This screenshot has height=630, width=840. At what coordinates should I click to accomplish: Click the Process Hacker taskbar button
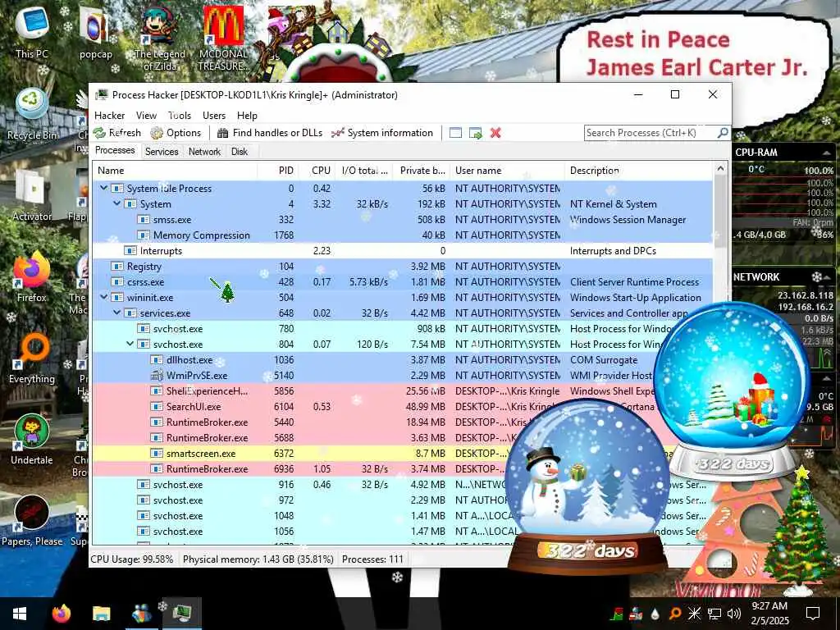pos(182,614)
